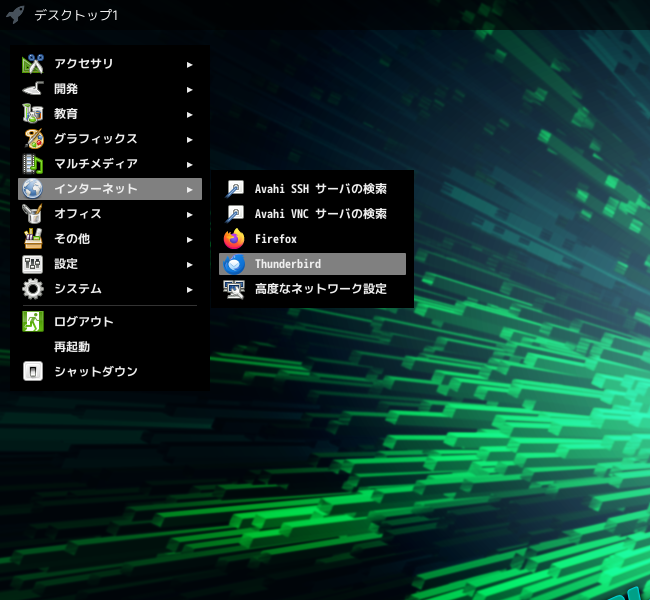Click the 開発 development icon
650x600 pixels.
(33, 89)
